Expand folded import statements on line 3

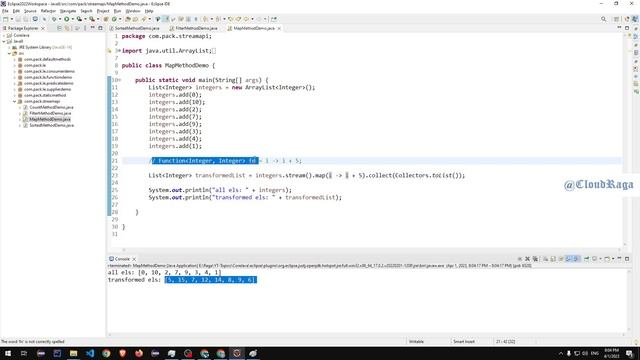(x=118, y=51)
